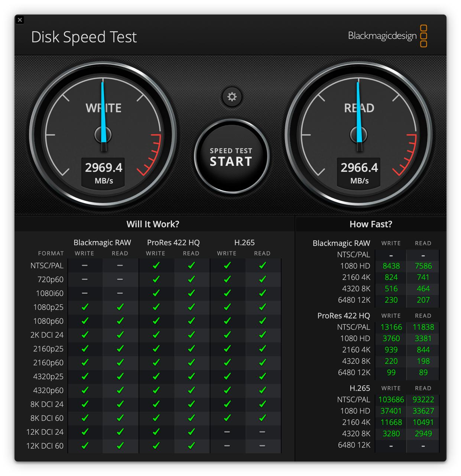The height and width of the screenshot is (476, 461).
Task: Click the ProRes 422 HQ write checkmark for 12K DCI 60
Action: tap(156, 446)
